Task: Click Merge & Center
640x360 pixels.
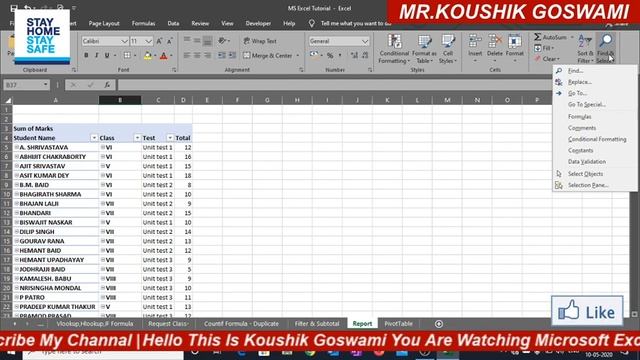Action: tap(268, 56)
